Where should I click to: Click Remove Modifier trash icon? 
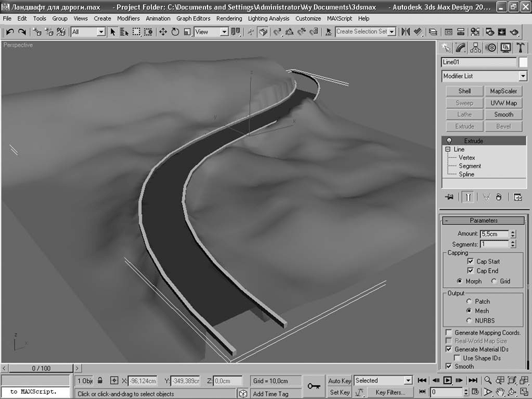pos(498,197)
